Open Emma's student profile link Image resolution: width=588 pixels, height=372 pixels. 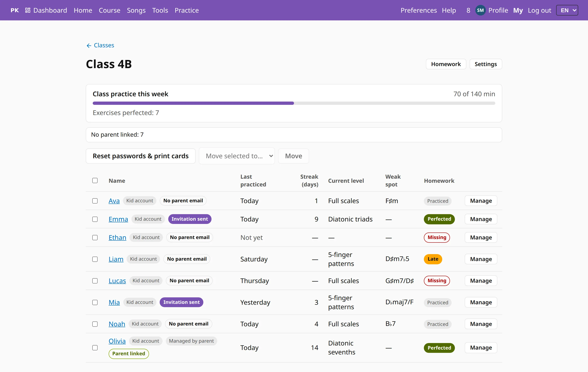[118, 219]
